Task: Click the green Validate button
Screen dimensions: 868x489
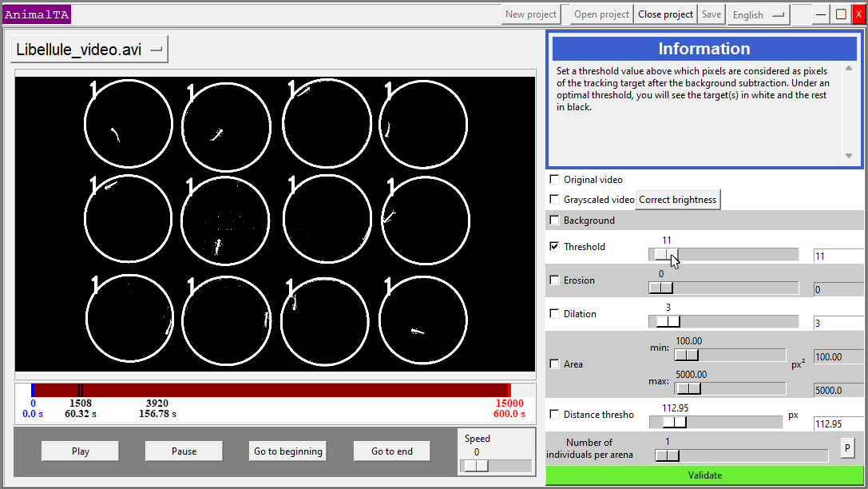Action: 704,475
